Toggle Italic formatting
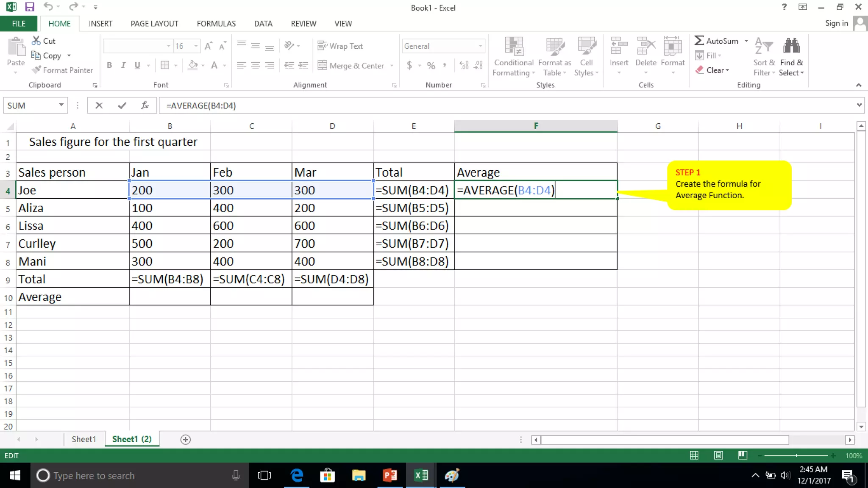Image resolution: width=868 pixels, height=488 pixels. 123,65
